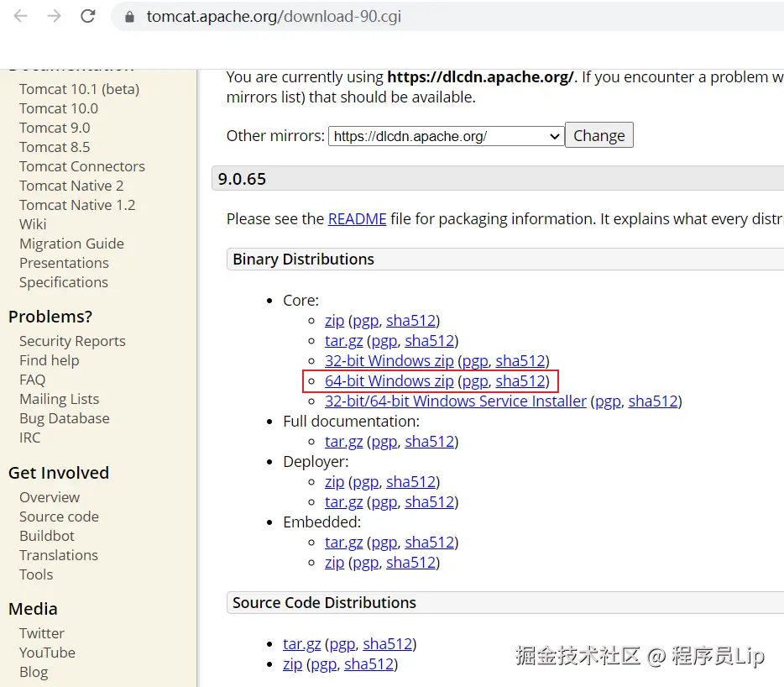784x687 pixels.
Task: Open Tomcat Connectors sidebar link
Action: 82,166
